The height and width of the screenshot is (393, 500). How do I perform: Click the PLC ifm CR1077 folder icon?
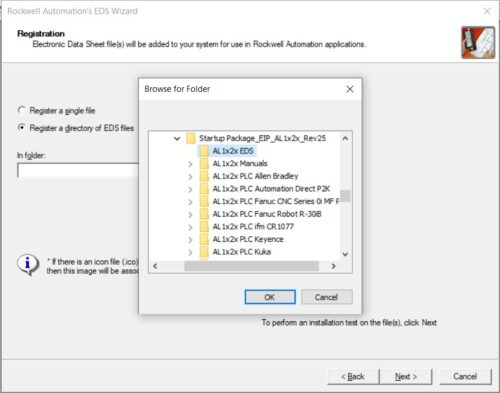[x=204, y=227]
